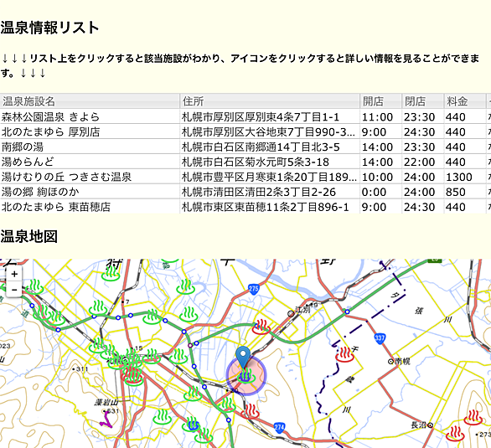
Task: Click address 札幌市清田区清田2条3丁目2-26
Action: tap(259, 192)
